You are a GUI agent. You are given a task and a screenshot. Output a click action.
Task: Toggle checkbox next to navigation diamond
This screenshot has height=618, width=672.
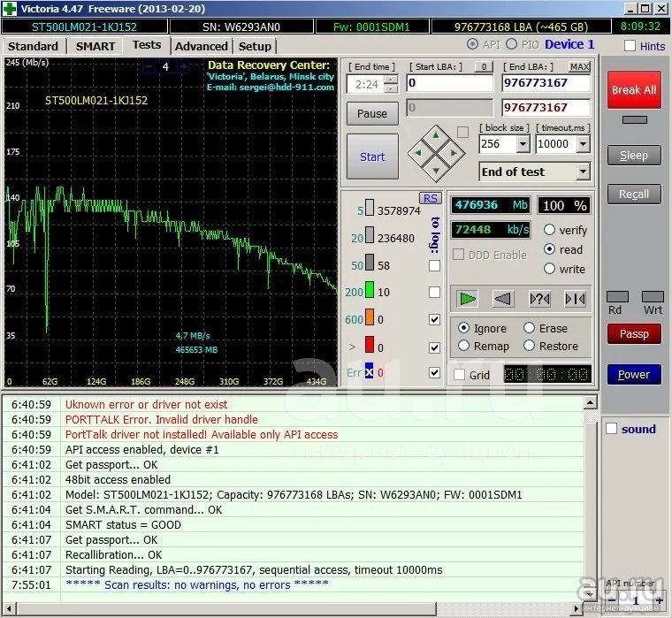pos(462,132)
